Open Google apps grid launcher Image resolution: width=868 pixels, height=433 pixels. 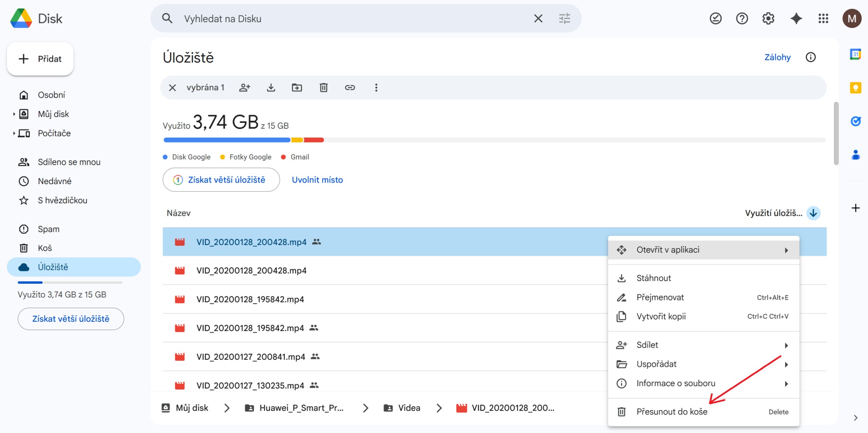point(823,19)
